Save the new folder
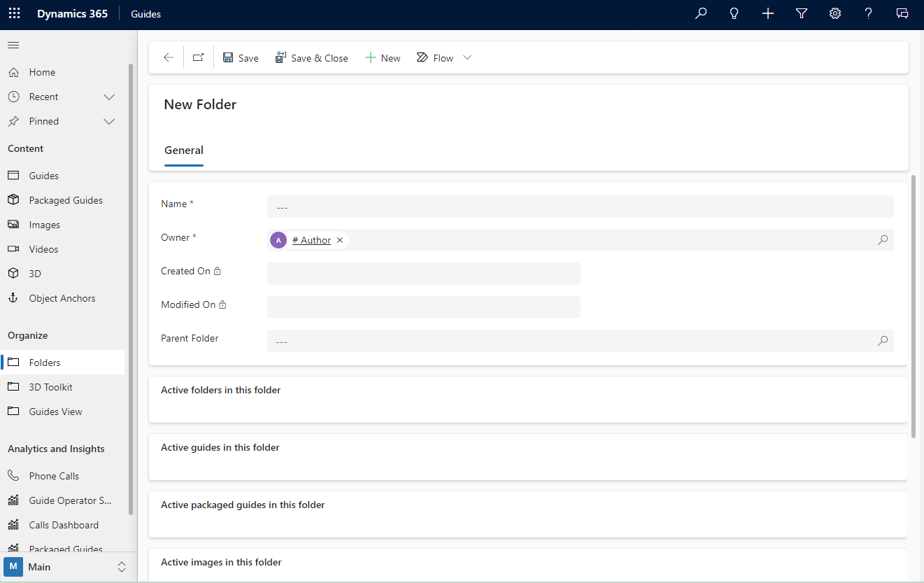Screen dimensions: 924x583 click(x=240, y=57)
